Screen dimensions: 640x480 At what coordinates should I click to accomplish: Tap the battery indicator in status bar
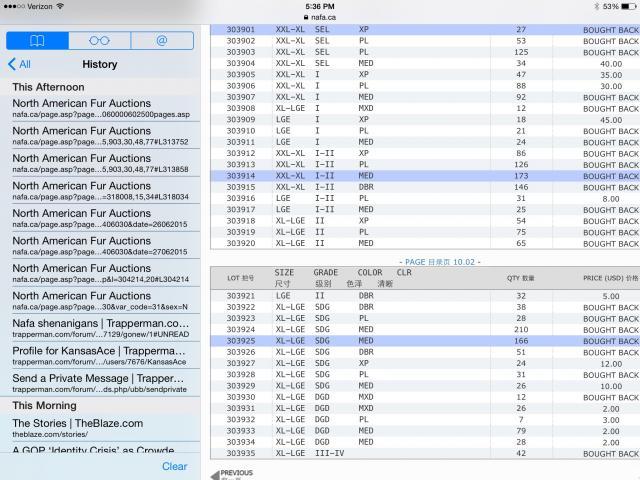(x=629, y=6)
